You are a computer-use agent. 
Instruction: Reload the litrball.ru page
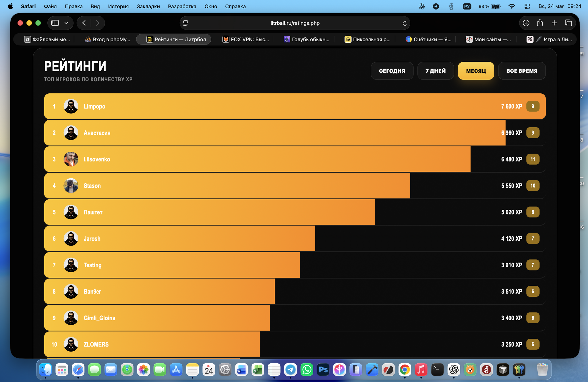pyautogui.click(x=405, y=23)
